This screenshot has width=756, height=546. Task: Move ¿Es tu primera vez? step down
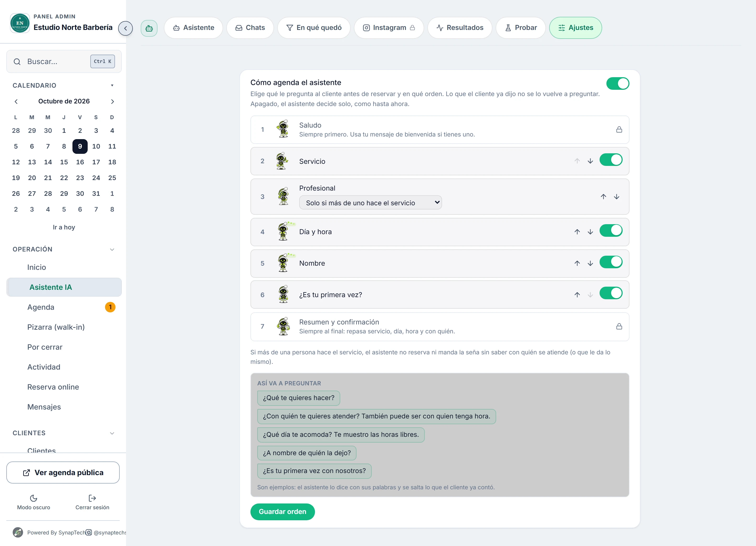[x=590, y=295]
